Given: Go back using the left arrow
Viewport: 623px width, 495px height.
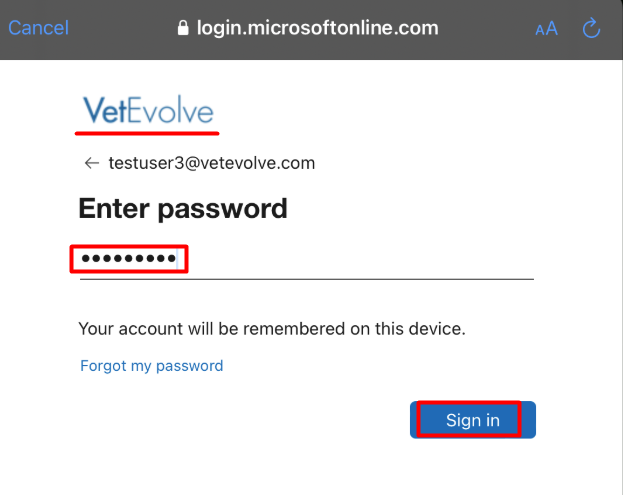Looking at the screenshot, I should (92, 163).
